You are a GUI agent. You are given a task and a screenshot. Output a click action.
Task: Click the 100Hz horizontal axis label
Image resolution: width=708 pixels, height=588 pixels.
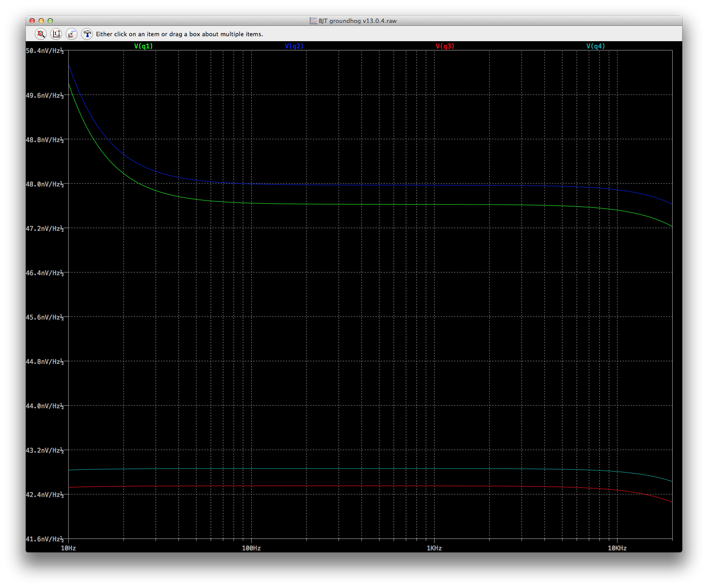pyautogui.click(x=251, y=548)
